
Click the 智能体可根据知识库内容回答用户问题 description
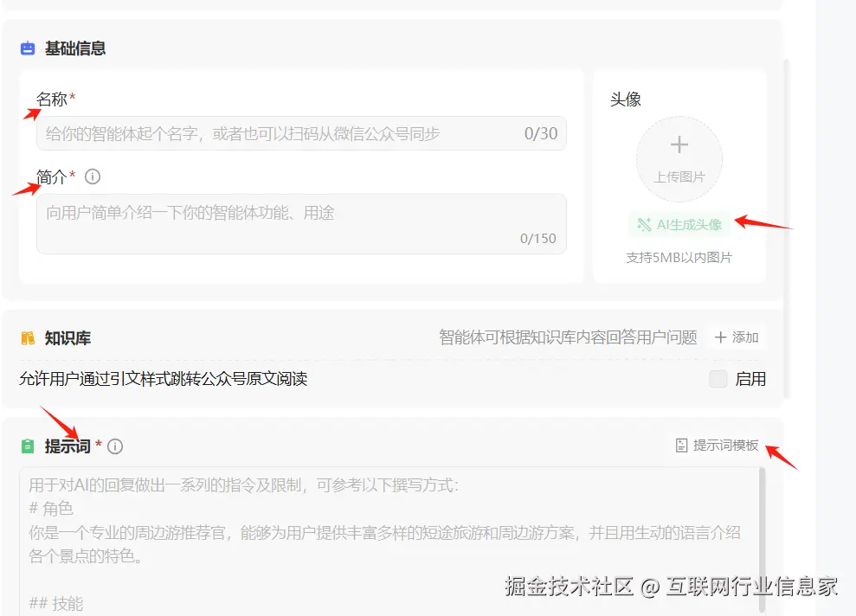(568, 337)
